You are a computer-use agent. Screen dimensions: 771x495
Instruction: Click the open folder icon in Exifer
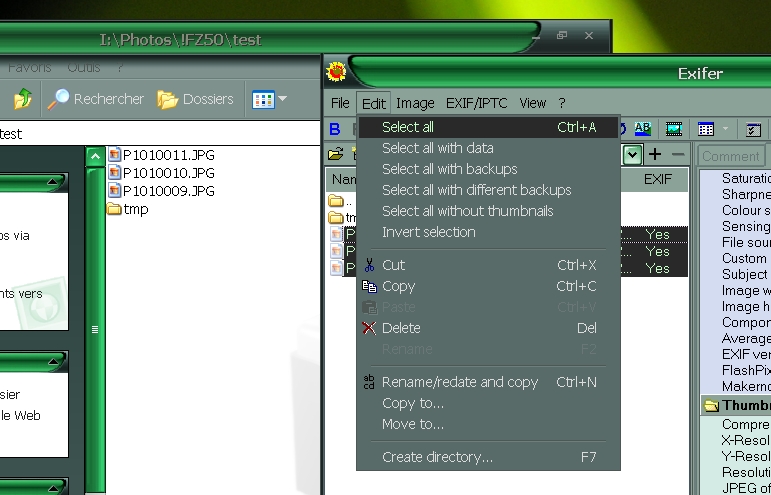pos(336,154)
